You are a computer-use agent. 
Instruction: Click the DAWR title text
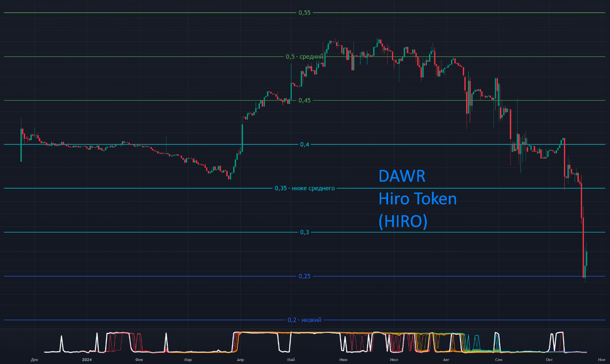(x=402, y=177)
